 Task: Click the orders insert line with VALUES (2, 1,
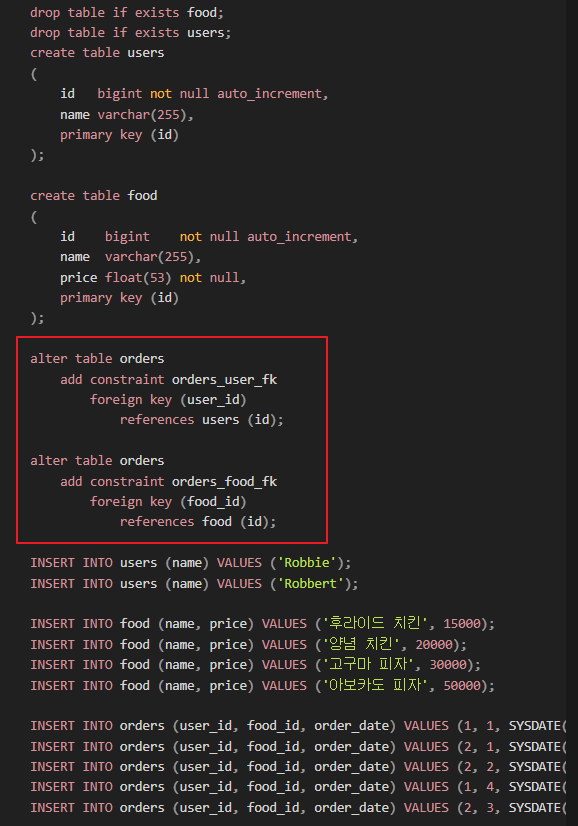(298, 746)
